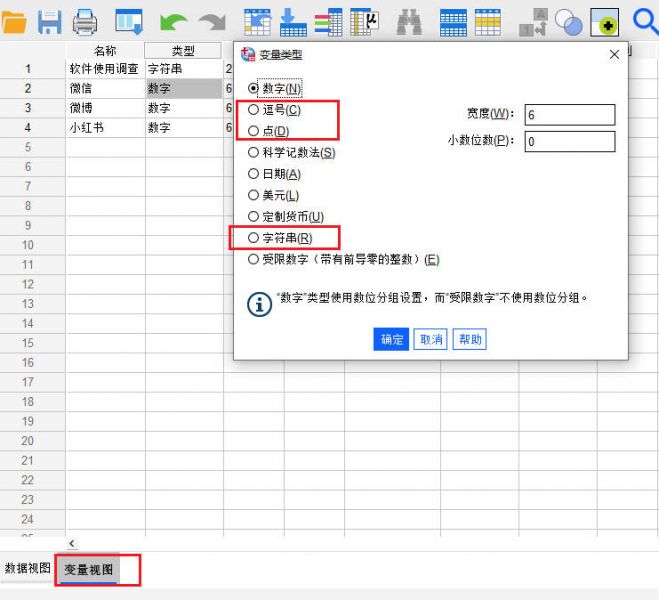Select row header 1
659x600 pixels.
tap(32, 69)
